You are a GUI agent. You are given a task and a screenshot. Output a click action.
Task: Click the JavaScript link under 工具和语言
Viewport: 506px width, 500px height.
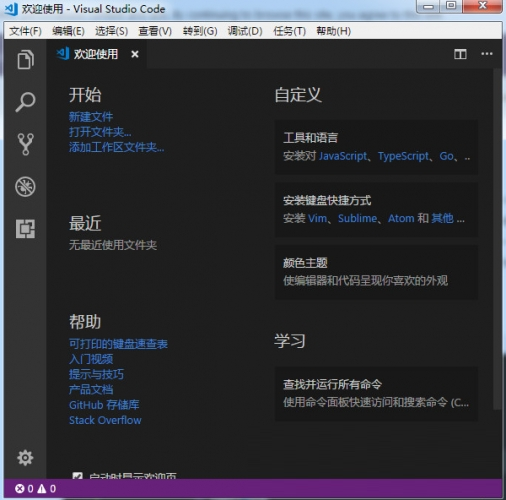pyautogui.click(x=343, y=156)
